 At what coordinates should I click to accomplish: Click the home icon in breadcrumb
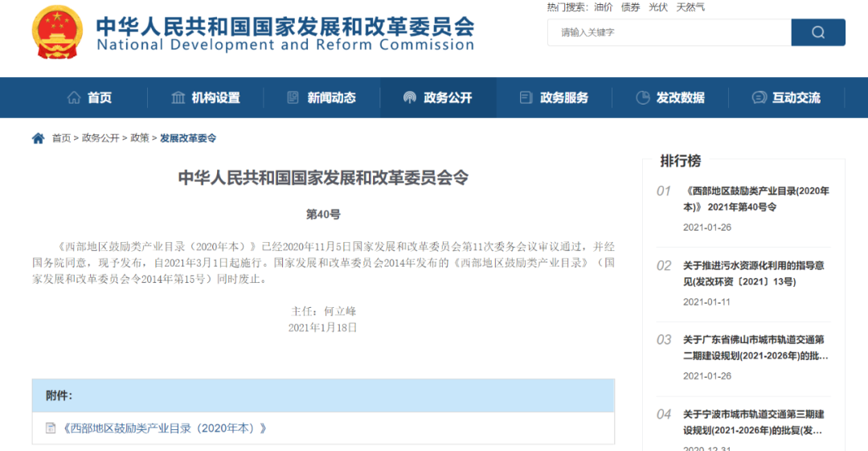coord(39,138)
